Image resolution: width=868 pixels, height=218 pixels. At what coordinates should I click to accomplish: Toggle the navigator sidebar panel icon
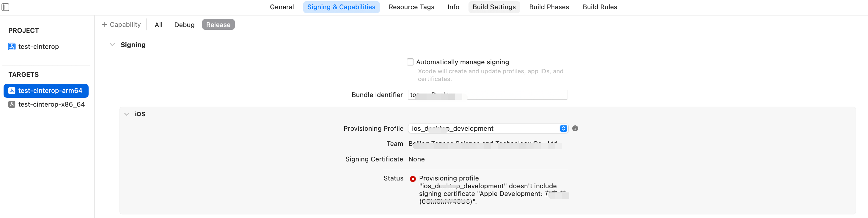tap(5, 7)
